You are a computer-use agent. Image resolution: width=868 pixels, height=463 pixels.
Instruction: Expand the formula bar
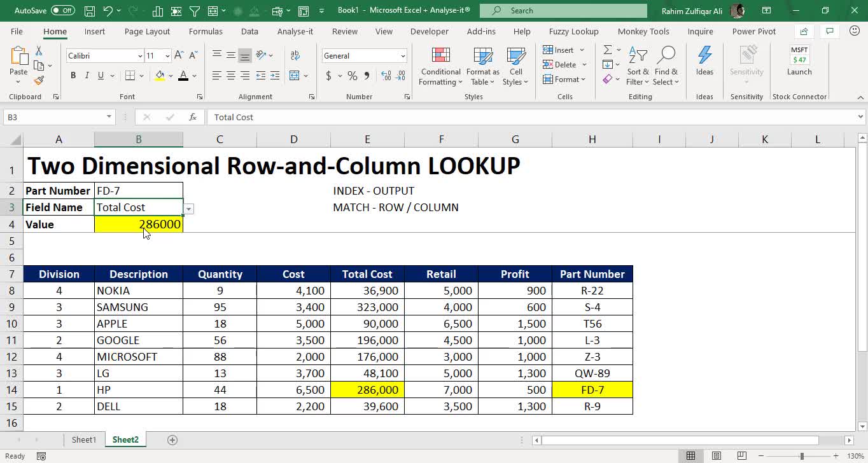tap(860, 117)
